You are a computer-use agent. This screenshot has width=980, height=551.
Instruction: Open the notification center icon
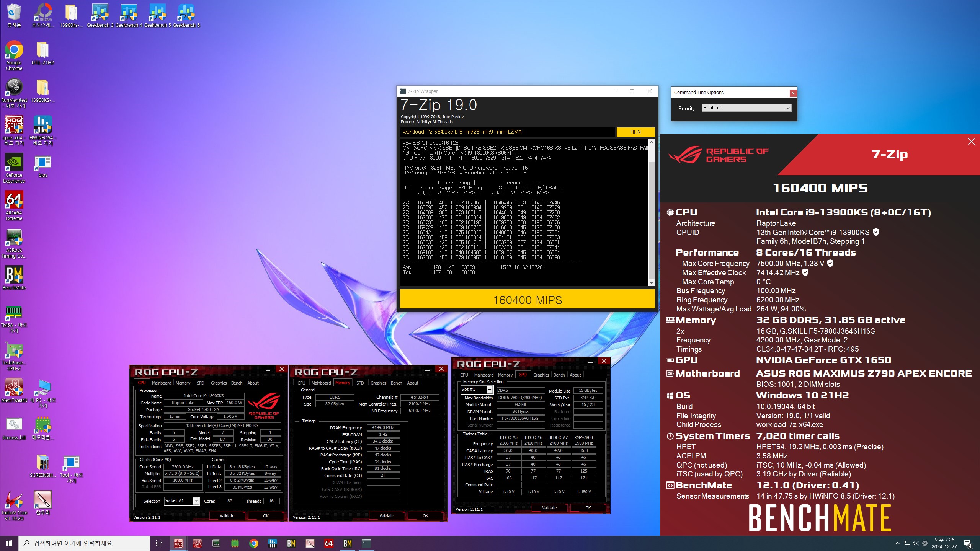(968, 543)
